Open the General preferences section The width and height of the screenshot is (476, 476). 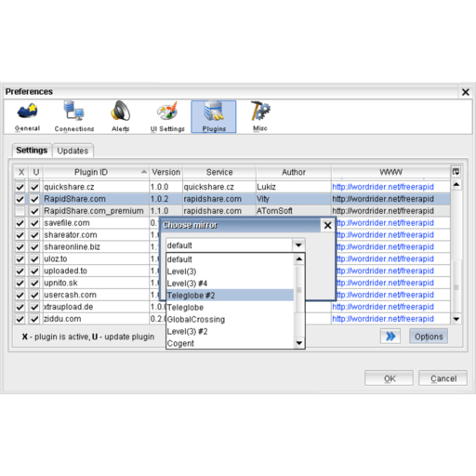pos(28,117)
